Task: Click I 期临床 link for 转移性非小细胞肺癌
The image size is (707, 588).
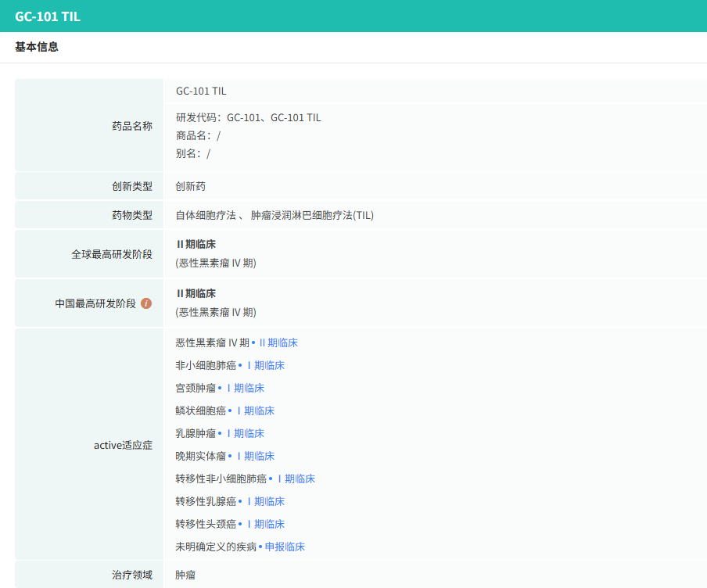Action: [x=296, y=479]
